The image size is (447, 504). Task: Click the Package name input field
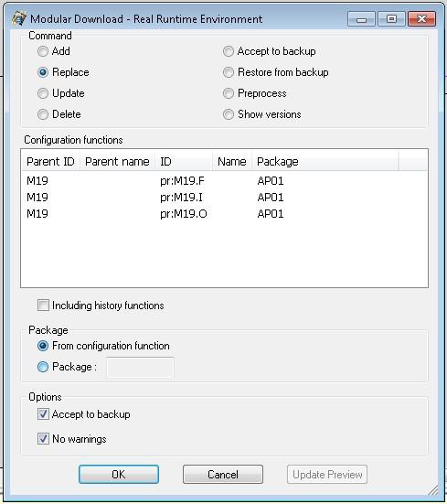(141, 367)
